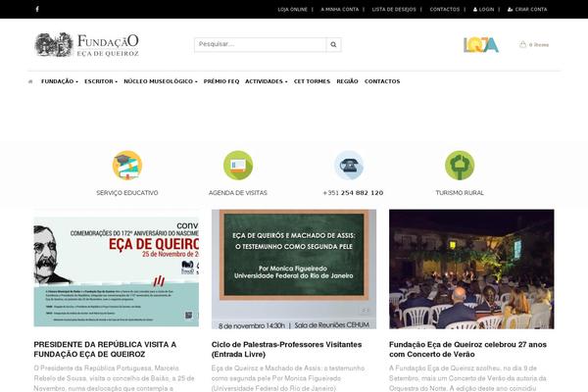Click the Turismo Rural green icon

(460, 166)
